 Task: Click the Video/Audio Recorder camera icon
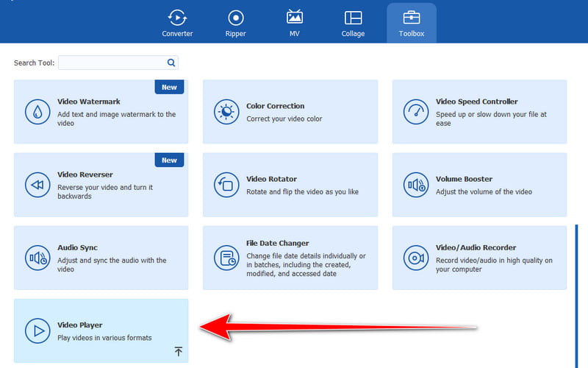415,258
